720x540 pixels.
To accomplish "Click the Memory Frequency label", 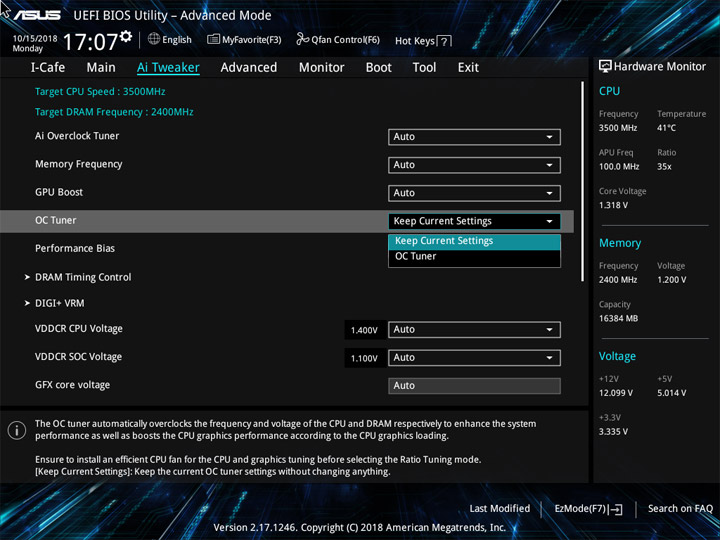I will 79,164.
